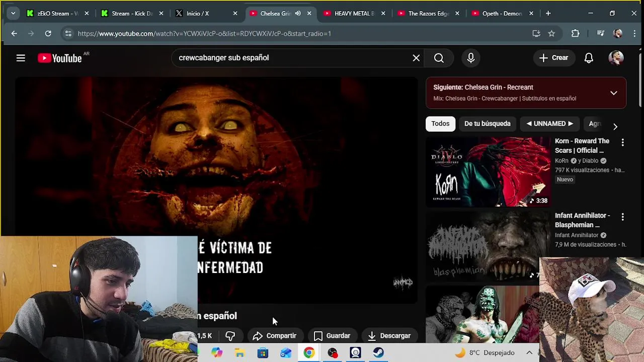Viewport: 644px width, 362px height.
Task: Open Copilot from the taskbar
Action: pos(217,353)
